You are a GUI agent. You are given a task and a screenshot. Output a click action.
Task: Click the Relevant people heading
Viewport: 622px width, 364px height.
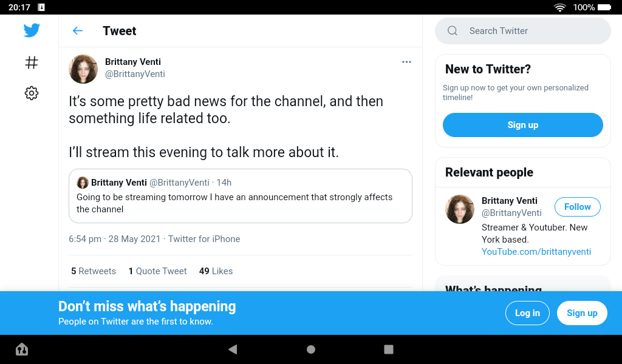(489, 172)
